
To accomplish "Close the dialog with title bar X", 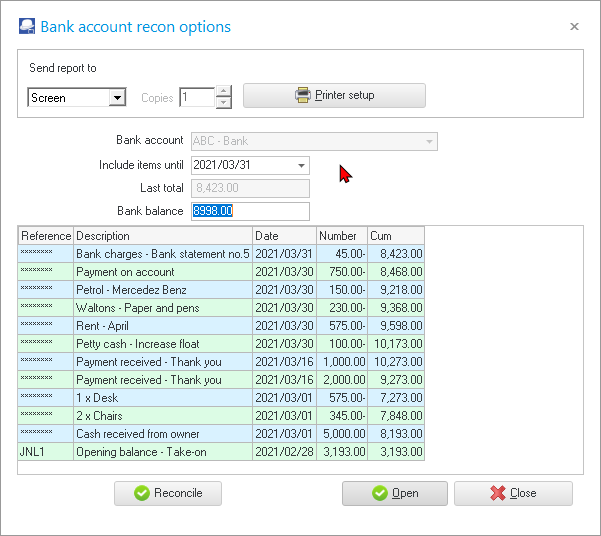I will pyautogui.click(x=574, y=27).
